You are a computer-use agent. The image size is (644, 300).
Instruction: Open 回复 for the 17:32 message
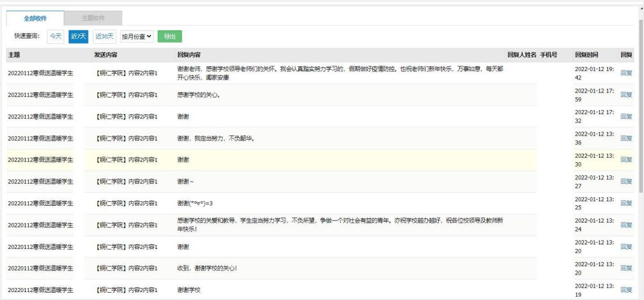click(x=626, y=116)
